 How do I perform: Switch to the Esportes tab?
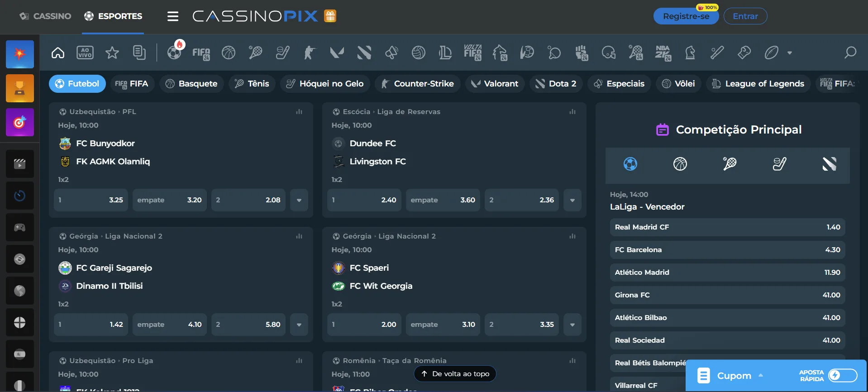click(x=113, y=16)
